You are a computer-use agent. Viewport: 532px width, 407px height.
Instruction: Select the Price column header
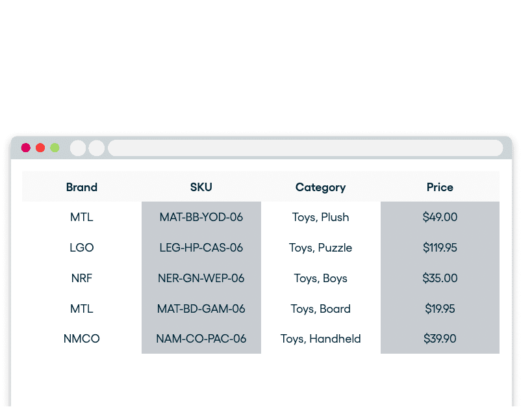(440, 187)
